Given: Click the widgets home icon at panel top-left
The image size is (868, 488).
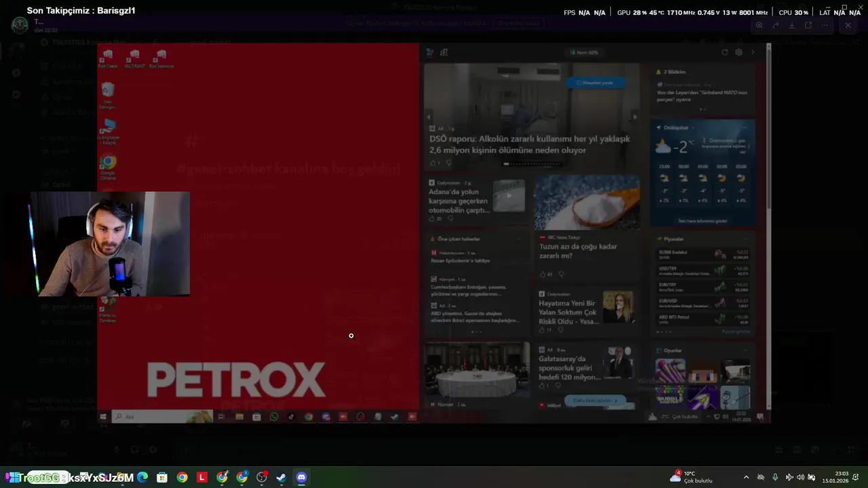Looking at the screenshot, I should click(430, 52).
